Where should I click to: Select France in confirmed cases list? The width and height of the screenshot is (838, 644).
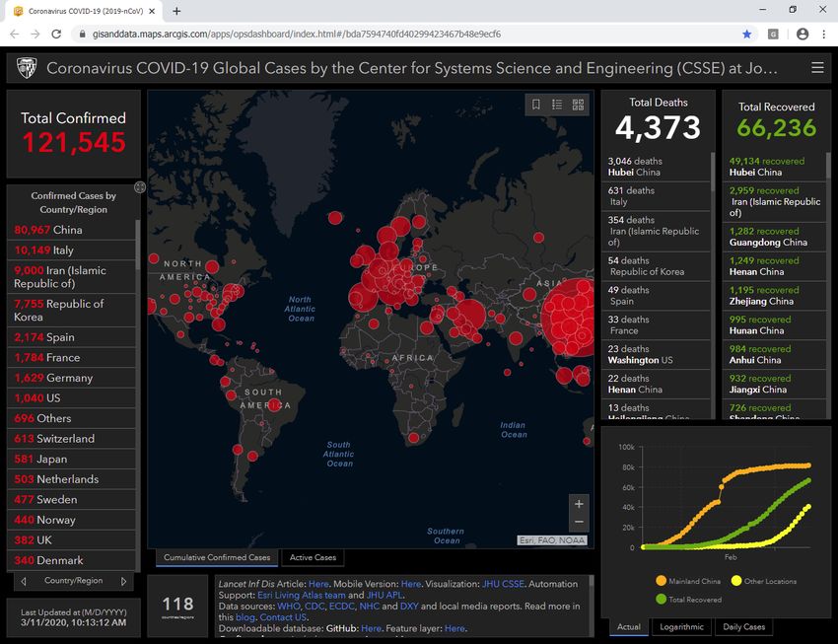pos(71,358)
